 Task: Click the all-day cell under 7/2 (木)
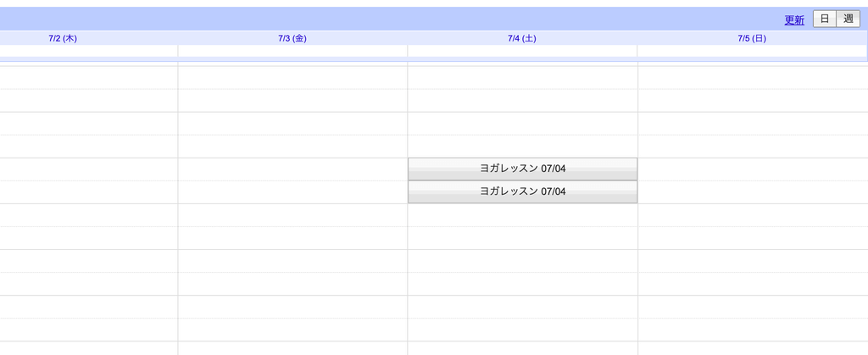[x=88, y=51]
